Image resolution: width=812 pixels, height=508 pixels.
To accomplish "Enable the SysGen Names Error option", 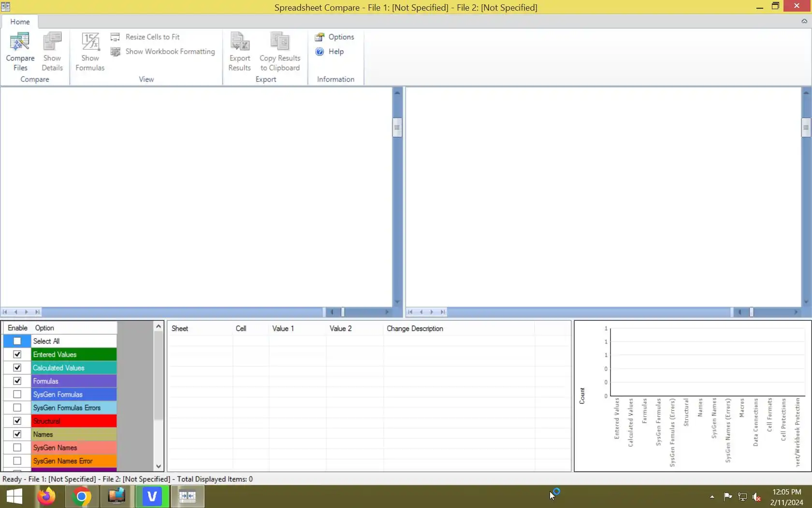I will pyautogui.click(x=17, y=461).
